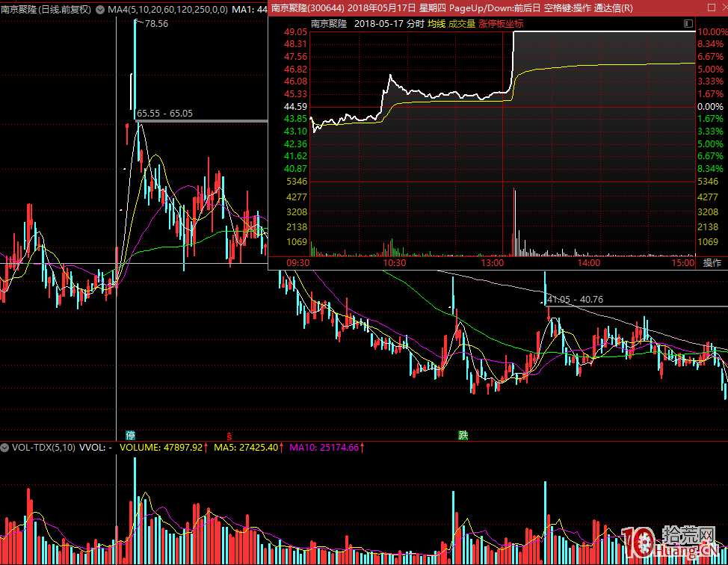728x565 pixels.
Task: Click the MA5: 27425.40 volume value
Action: tap(246, 448)
